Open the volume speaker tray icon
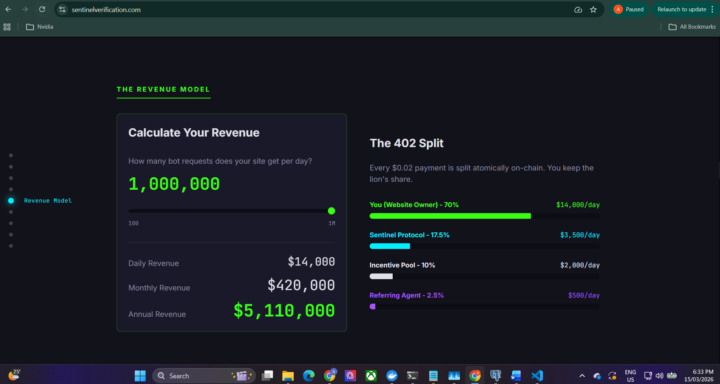Image resolution: width=720 pixels, height=384 pixels. coord(659,376)
